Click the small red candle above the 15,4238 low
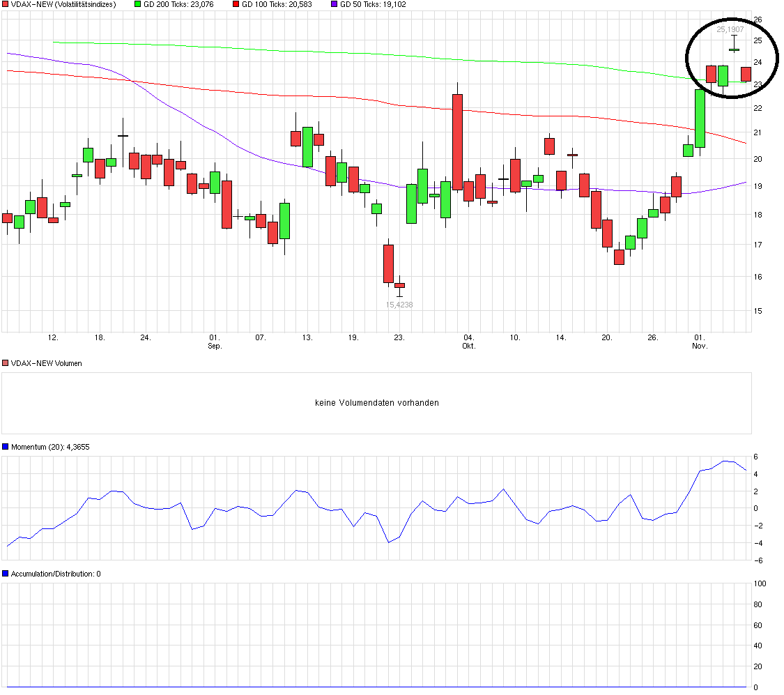Viewport: 784px width, 695px height. pyautogui.click(x=399, y=286)
